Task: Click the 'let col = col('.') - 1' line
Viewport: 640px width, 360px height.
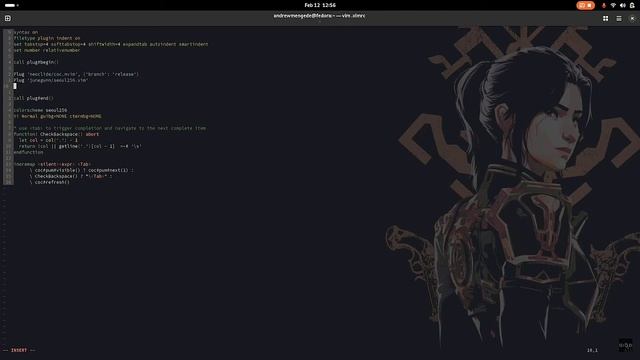Action: tap(48, 140)
